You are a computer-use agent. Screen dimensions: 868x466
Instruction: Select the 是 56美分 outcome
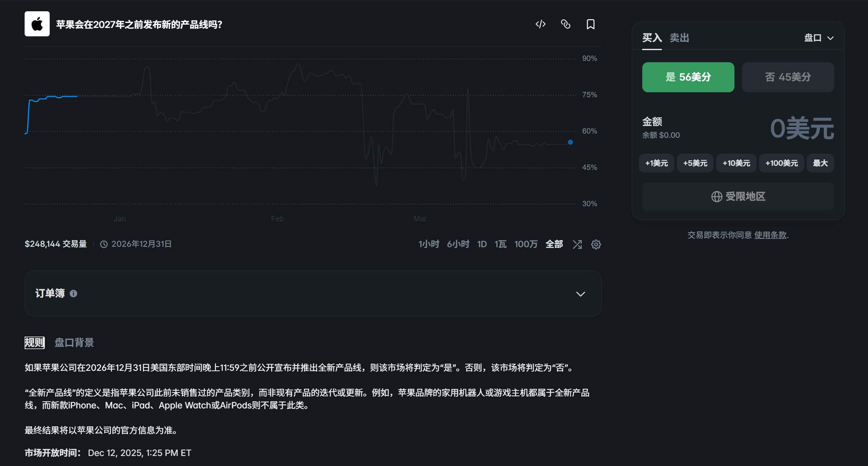coord(688,77)
